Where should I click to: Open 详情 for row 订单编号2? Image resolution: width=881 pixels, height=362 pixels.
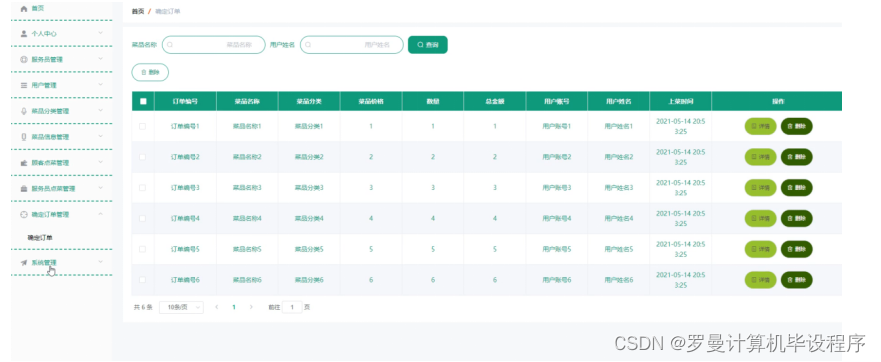pyautogui.click(x=760, y=157)
